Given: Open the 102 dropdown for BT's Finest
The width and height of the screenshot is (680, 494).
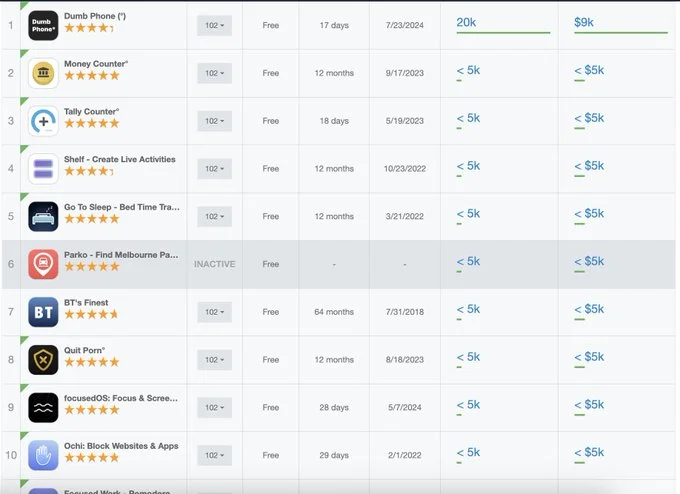Looking at the screenshot, I should point(214,312).
